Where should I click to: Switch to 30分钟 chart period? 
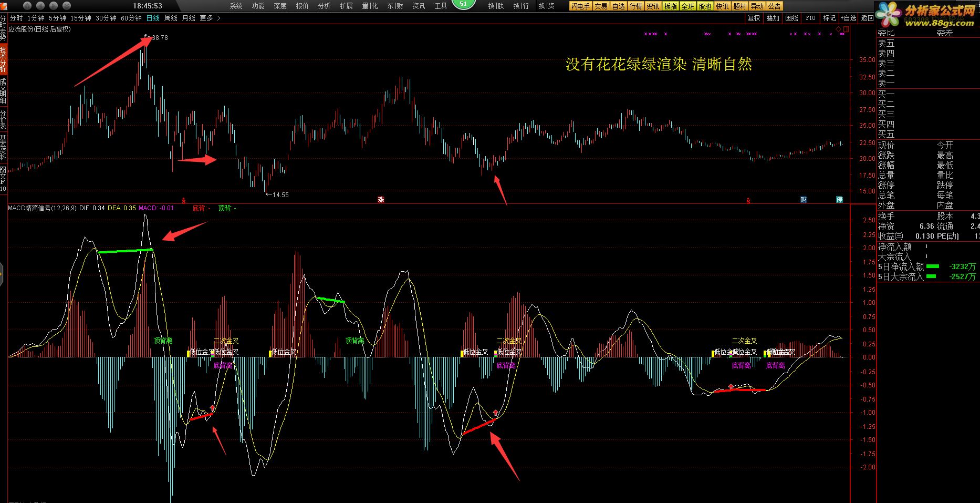coord(106,18)
